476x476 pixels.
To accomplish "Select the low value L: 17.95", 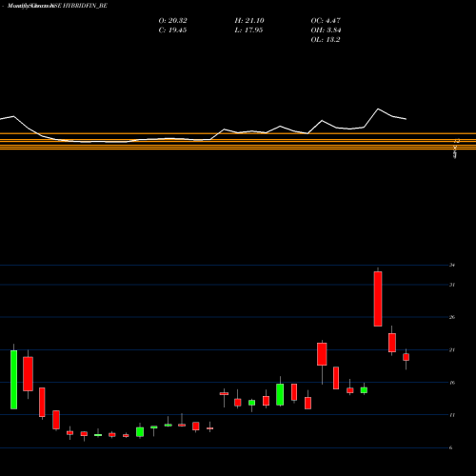I will point(248,30).
